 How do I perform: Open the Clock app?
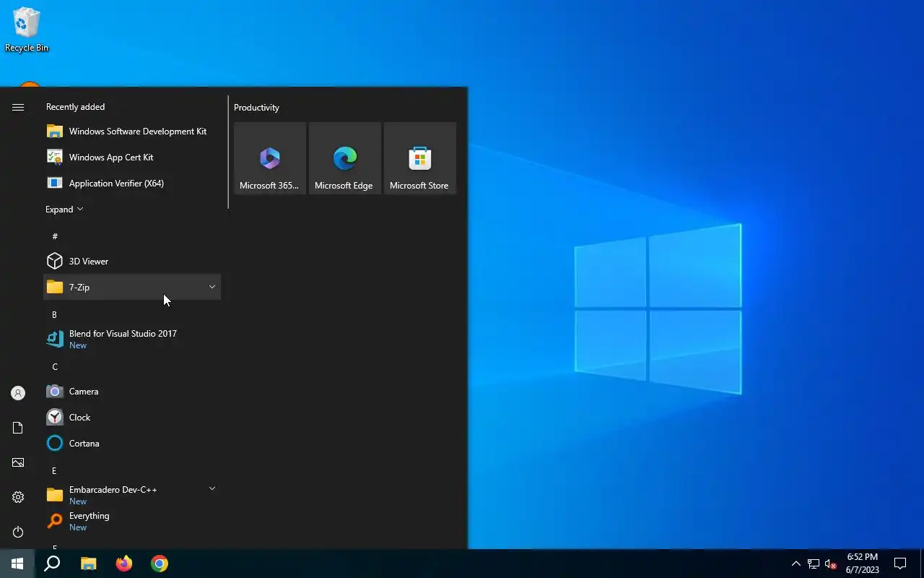[x=132, y=418]
